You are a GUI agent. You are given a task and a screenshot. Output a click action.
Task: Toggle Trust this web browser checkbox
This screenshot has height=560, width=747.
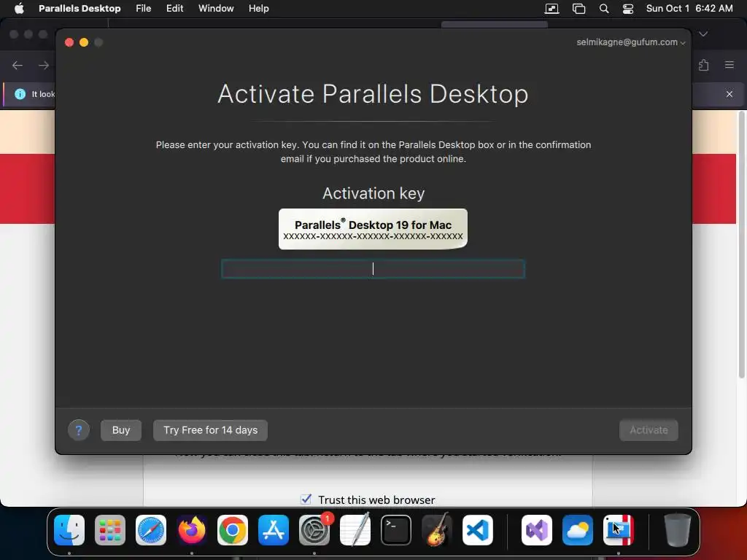(306, 499)
